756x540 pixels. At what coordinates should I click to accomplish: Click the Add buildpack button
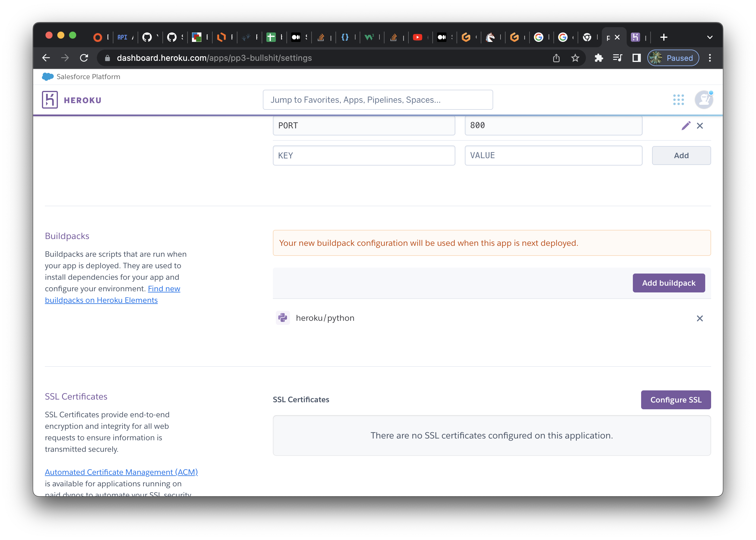point(669,283)
